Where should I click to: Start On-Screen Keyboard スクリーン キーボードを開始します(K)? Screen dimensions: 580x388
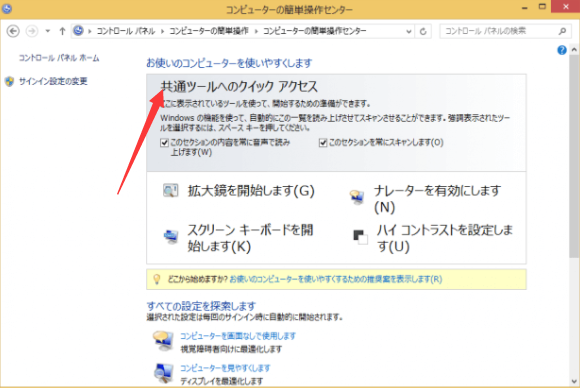250,238
